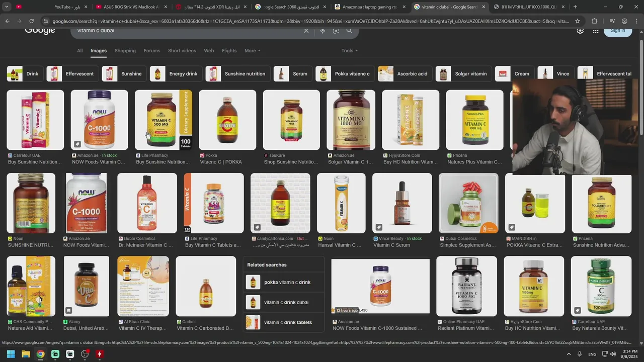644x362 pixels.
Task: Click the address bar URL field
Action: click(310, 21)
